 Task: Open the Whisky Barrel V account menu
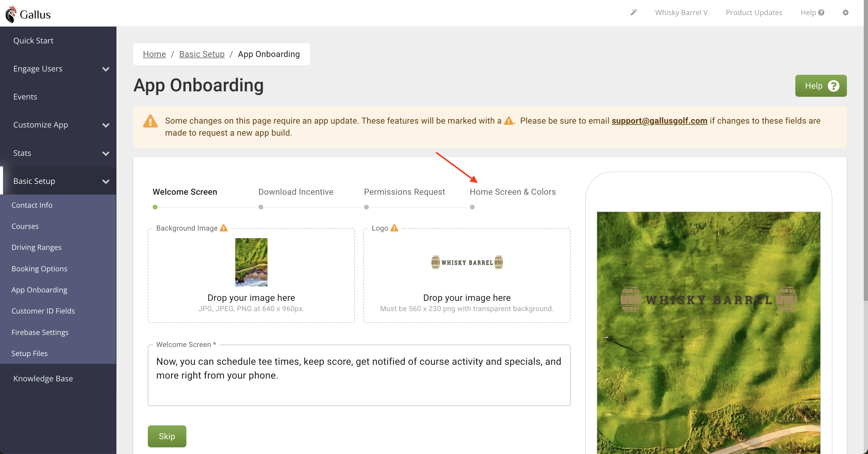pos(681,12)
